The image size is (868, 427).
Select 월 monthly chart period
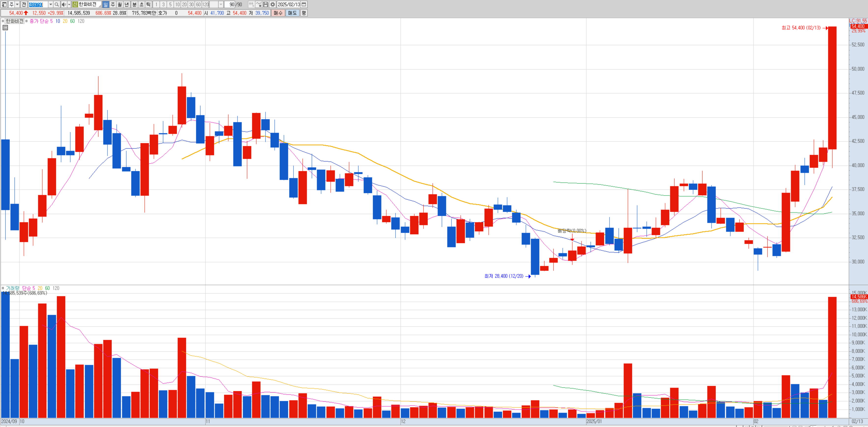120,4
